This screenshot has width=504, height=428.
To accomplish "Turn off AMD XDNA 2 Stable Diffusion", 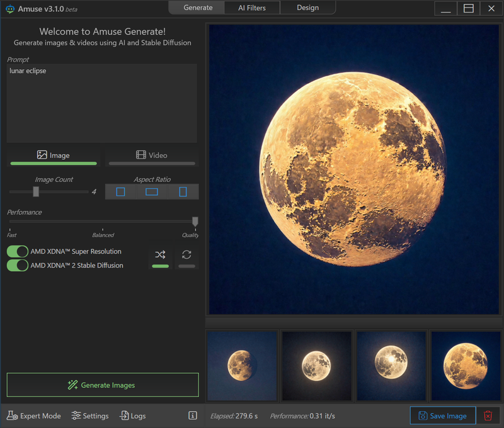I will pos(18,265).
